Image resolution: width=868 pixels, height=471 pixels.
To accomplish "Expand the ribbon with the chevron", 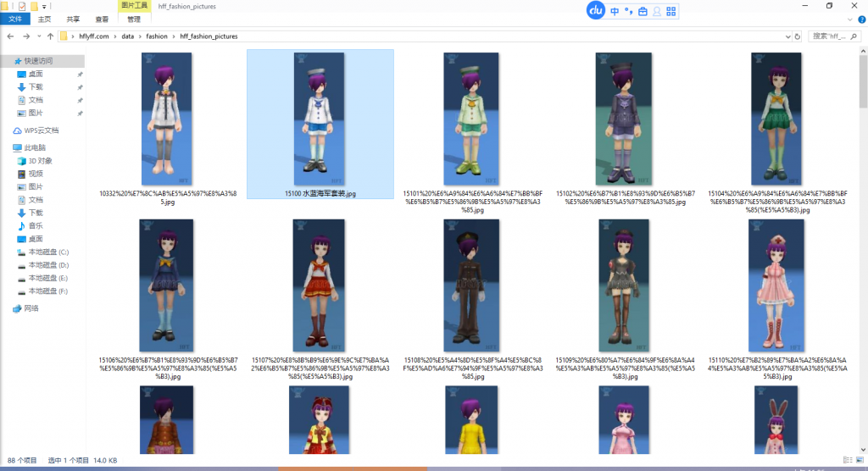I will pos(849,19).
